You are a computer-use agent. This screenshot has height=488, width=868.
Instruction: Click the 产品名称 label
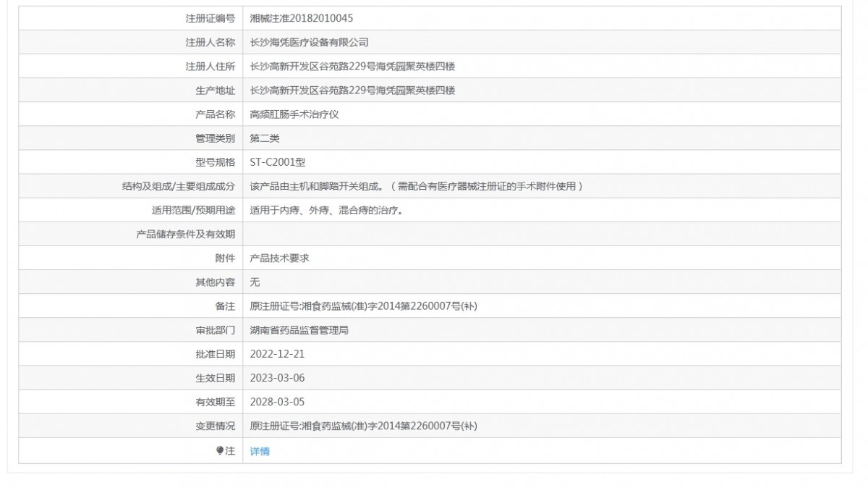(216, 114)
